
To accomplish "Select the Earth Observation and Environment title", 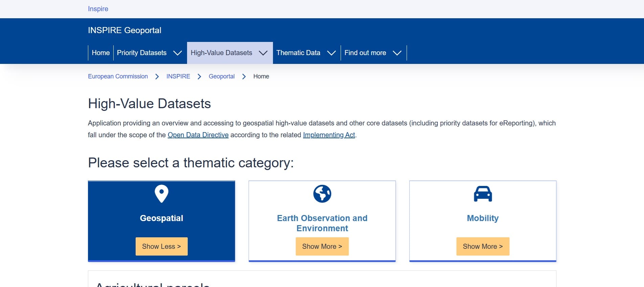I will coord(322,223).
